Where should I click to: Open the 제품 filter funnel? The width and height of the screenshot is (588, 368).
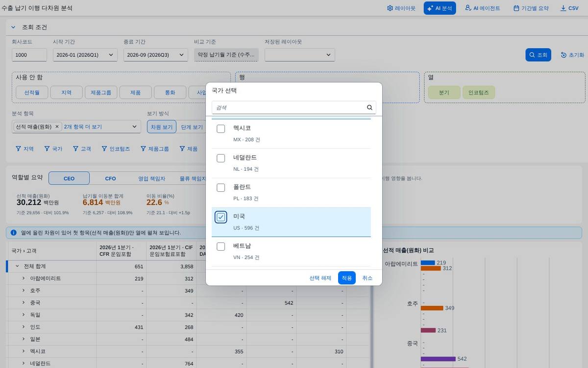pyautogui.click(x=182, y=149)
